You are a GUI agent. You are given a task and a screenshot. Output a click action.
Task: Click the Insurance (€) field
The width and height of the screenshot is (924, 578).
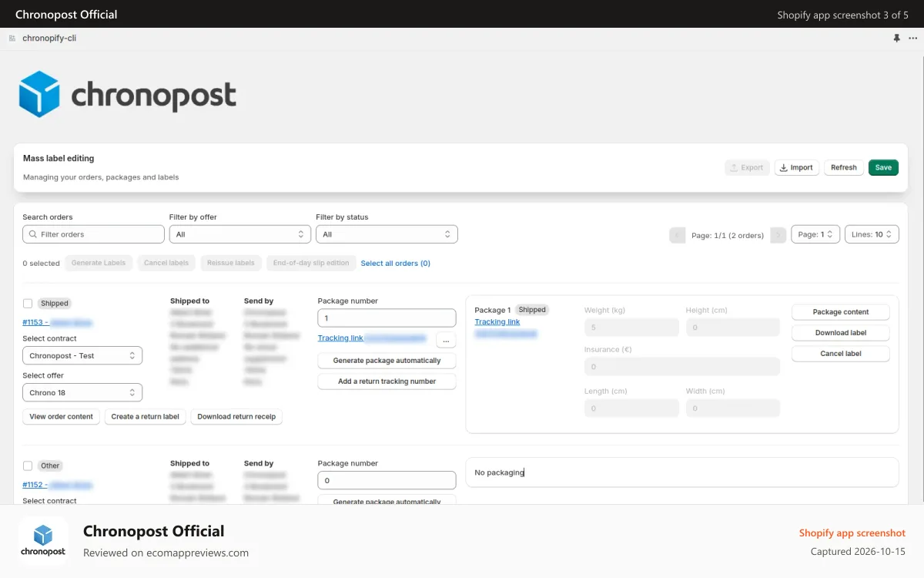click(682, 366)
